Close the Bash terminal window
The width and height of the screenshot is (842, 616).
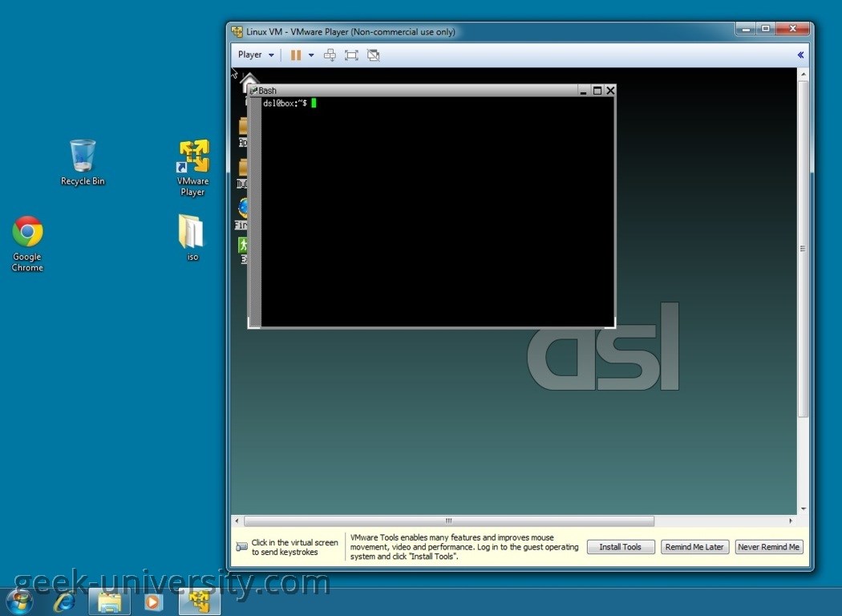pyautogui.click(x=610, y=91)
